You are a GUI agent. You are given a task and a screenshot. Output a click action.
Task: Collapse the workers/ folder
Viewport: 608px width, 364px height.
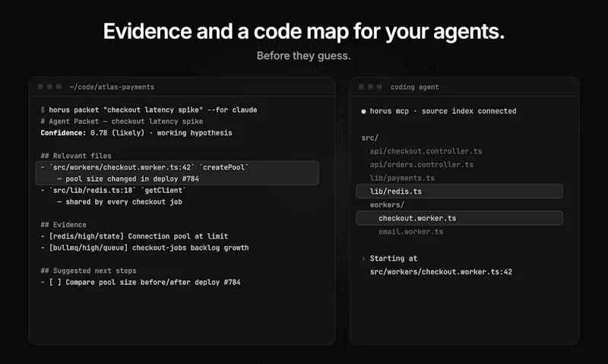pyautogui.click(x=387, y=204)
